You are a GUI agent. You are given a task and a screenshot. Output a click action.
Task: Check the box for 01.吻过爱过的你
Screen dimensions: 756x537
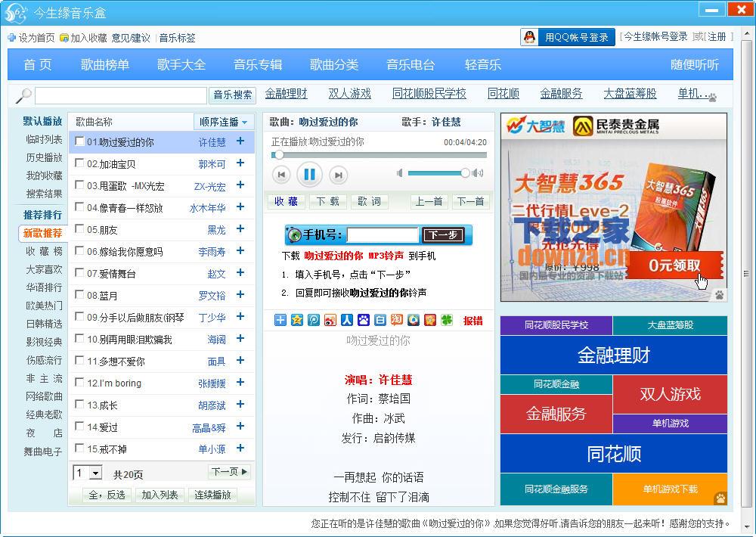pyautogui.click(x=79, y=141)
